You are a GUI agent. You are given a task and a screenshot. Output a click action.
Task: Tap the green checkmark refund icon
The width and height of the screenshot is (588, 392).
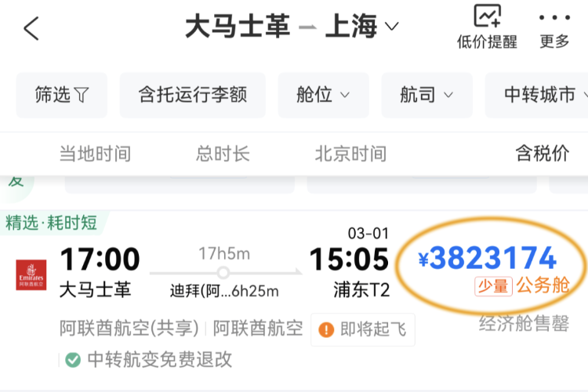(73, 360)
